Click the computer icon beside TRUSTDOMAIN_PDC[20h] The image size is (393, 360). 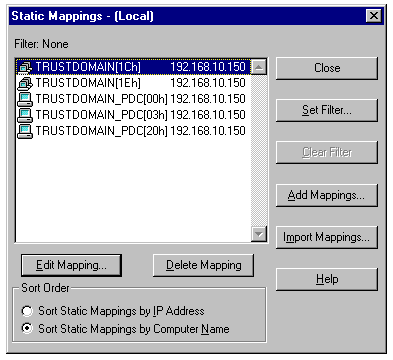25,131
